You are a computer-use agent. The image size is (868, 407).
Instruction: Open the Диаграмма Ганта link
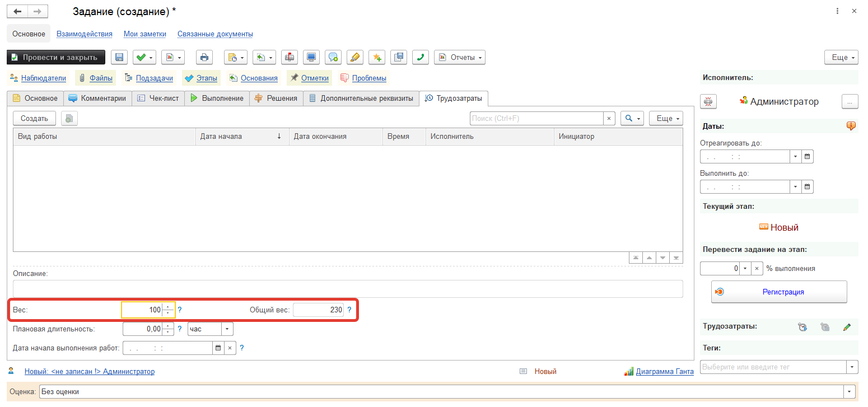[x=664, y=371]
